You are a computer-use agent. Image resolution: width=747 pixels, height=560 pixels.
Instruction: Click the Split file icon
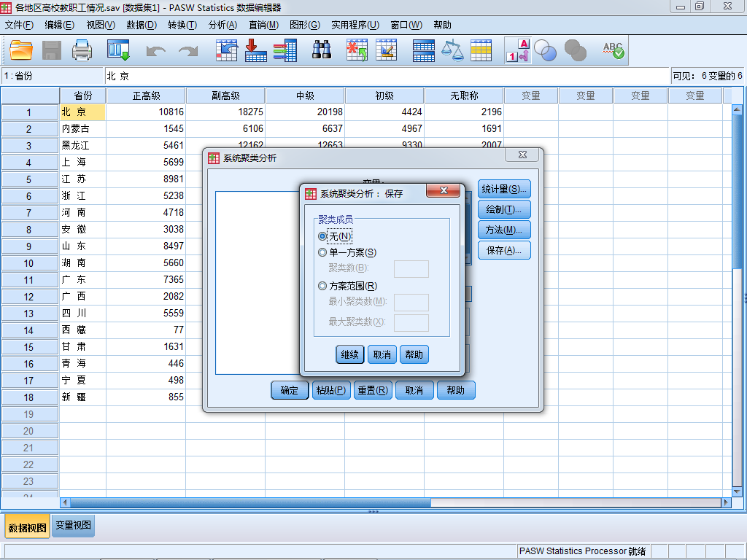(x=424, y=50)
